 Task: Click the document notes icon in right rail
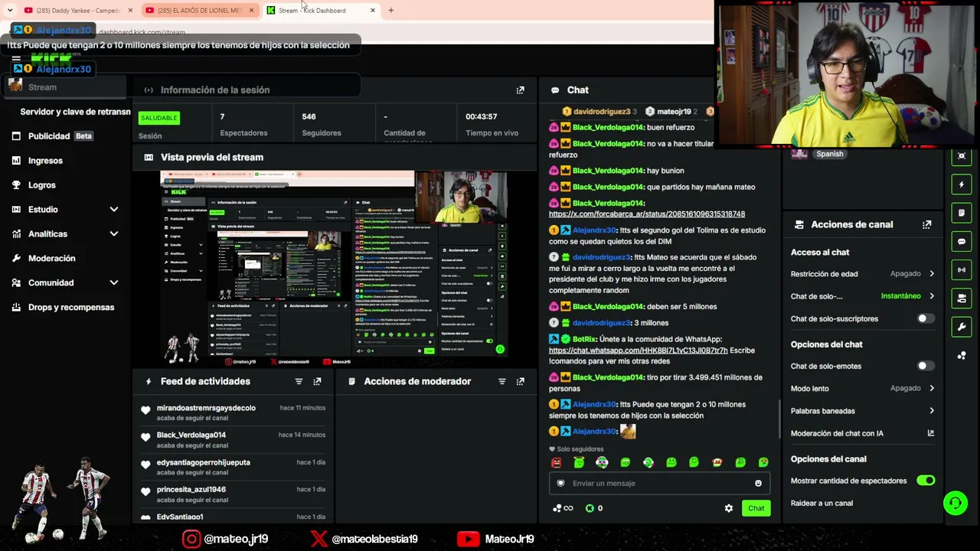point(962,213)
